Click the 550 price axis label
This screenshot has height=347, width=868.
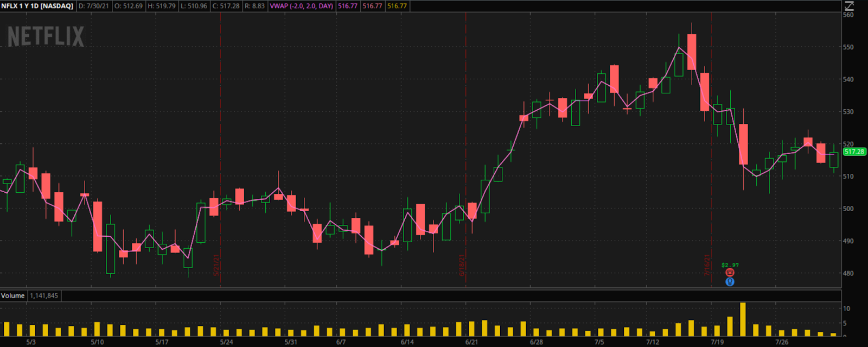848,47
